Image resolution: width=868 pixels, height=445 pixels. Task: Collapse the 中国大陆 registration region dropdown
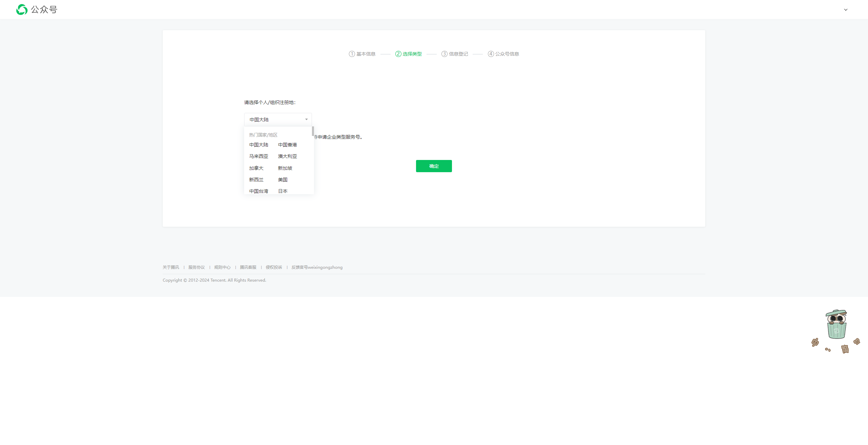coord(278,120)
